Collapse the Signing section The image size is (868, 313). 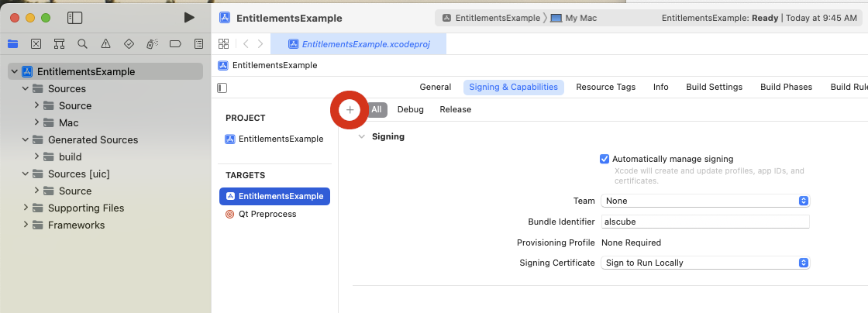click(x=361, y=136)
